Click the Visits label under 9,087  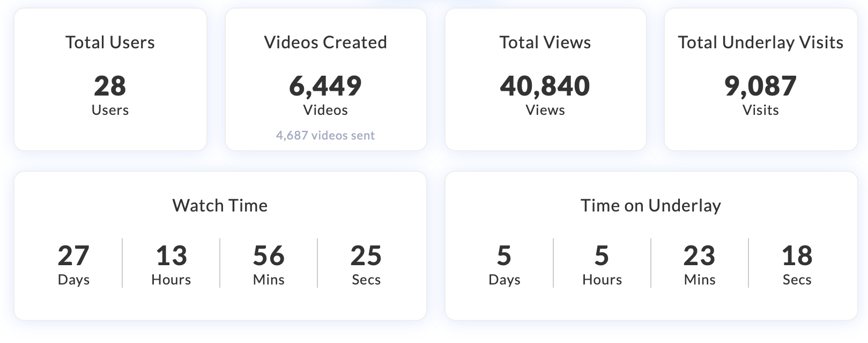pyautogui.click(x=760, y=110)
